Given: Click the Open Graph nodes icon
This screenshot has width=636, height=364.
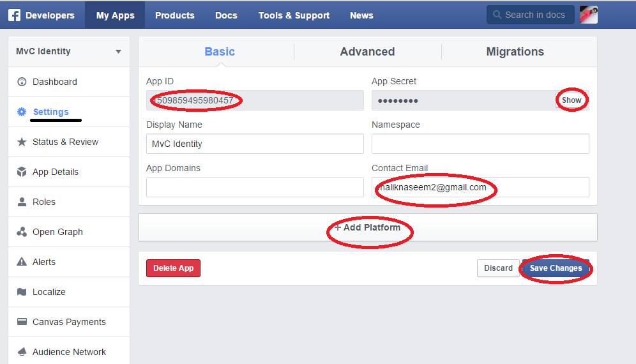Looking at the screenshot, I should [x=22, y=232].
